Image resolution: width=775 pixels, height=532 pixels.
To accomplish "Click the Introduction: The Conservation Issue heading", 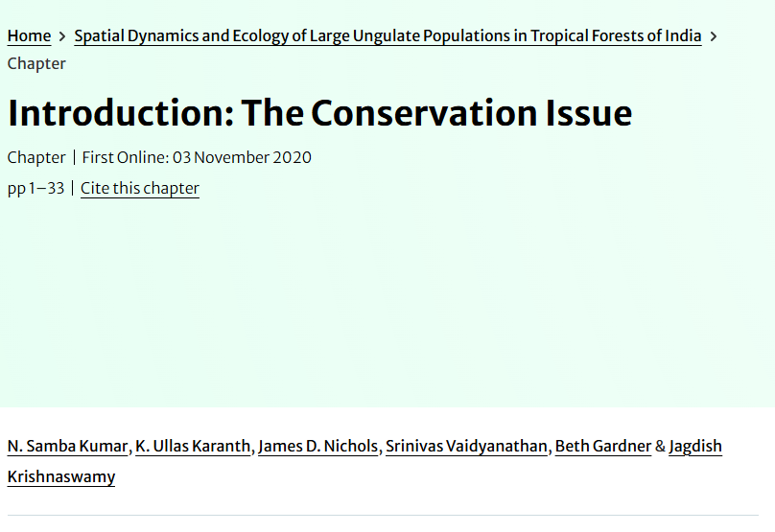I will (319, 113).
